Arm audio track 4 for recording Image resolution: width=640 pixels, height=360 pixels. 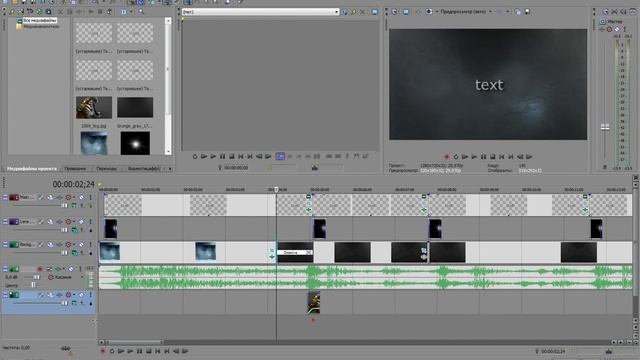(x=40, y=269)
